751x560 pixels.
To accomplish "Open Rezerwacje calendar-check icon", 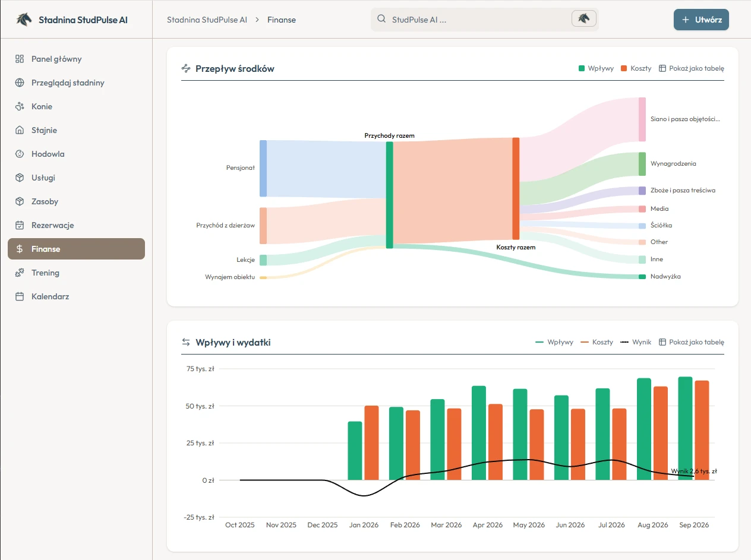I will click(20, 225).
